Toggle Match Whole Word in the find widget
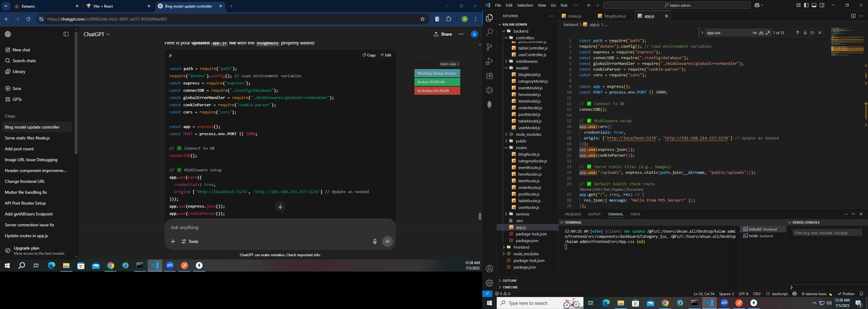The width and height of the screenshot is (868, 309). tap(761, 33)
